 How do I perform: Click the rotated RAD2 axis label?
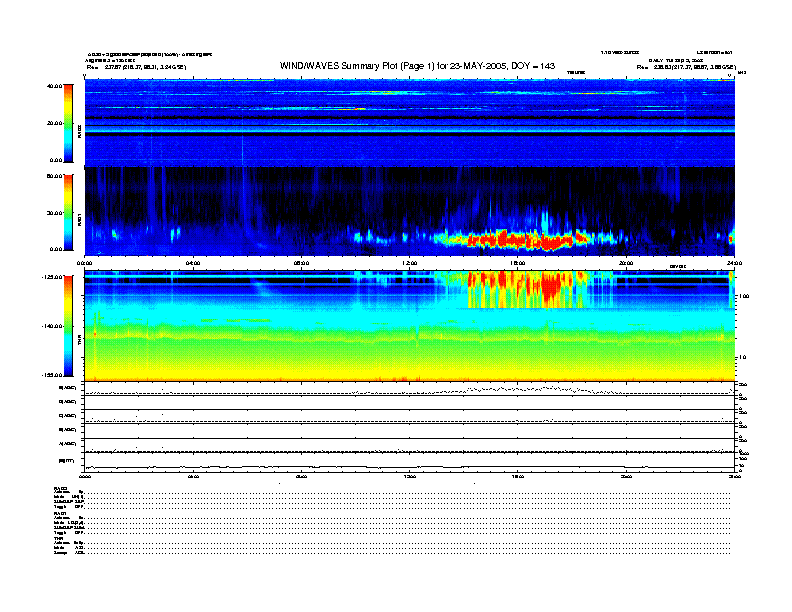point(79,132)
